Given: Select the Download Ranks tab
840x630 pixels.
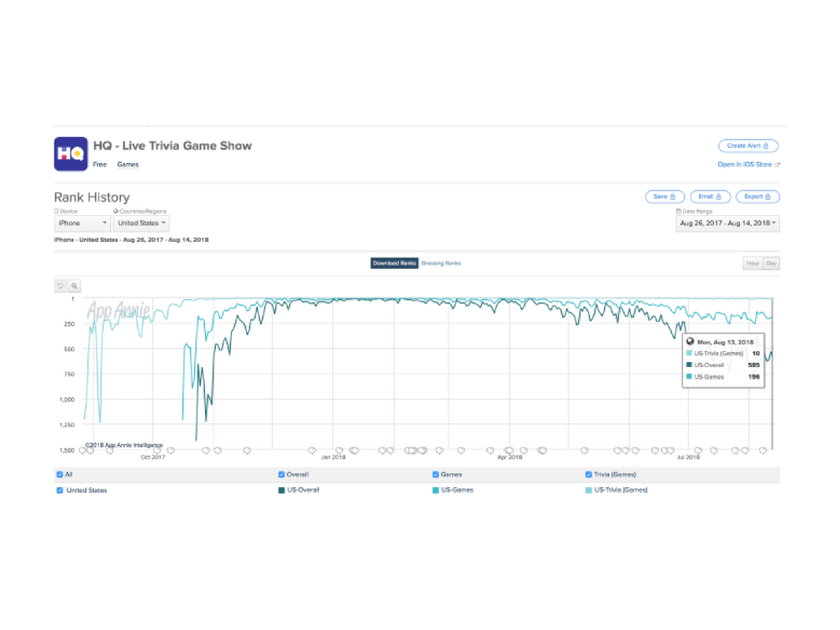Looking at the screenshot, I should pyautogui.click(x=394, y=263).
